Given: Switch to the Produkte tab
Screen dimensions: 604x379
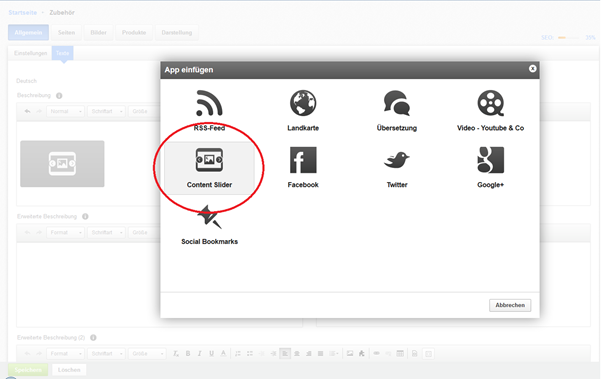Looking at the screenshot, I should click(134, 33).
